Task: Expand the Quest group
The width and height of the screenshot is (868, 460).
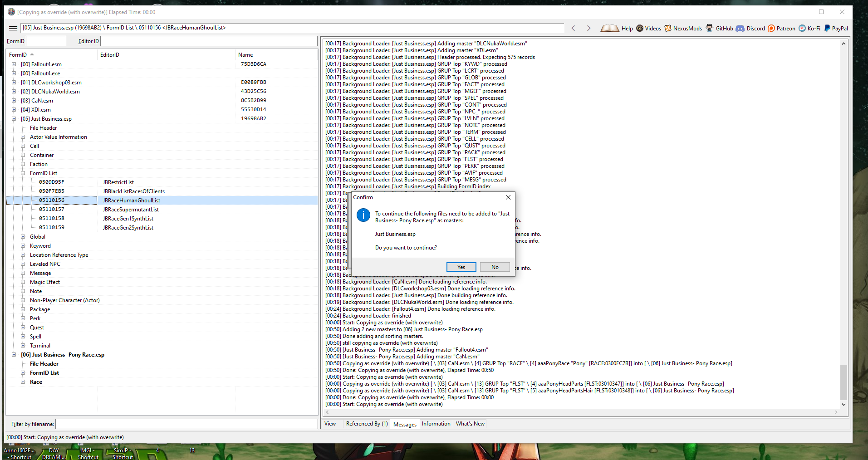Action: pos(23,328)
